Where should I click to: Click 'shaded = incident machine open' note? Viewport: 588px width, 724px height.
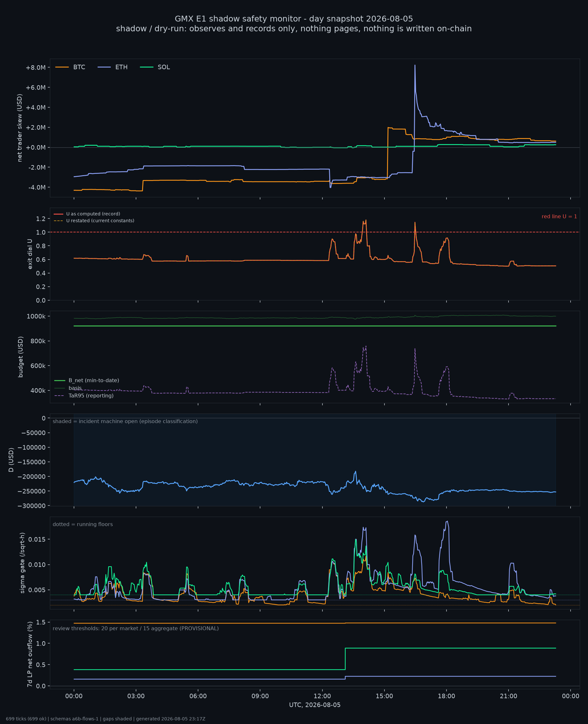click(x=125, y=421)
